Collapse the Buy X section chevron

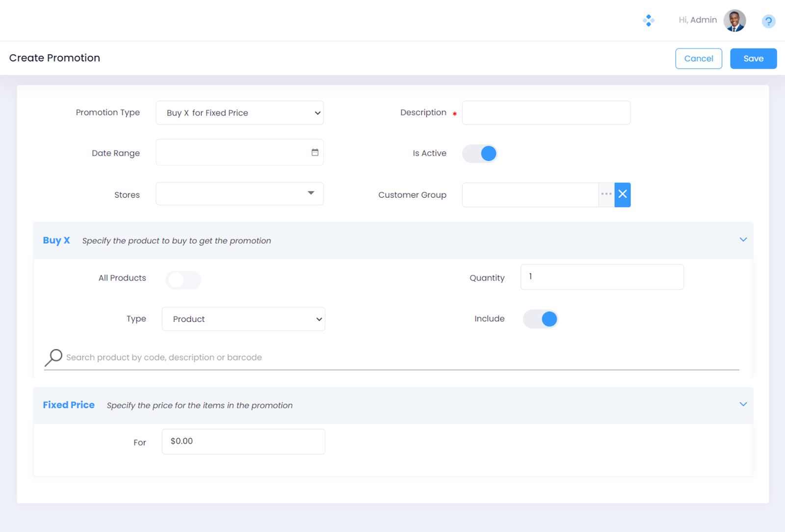743,240
